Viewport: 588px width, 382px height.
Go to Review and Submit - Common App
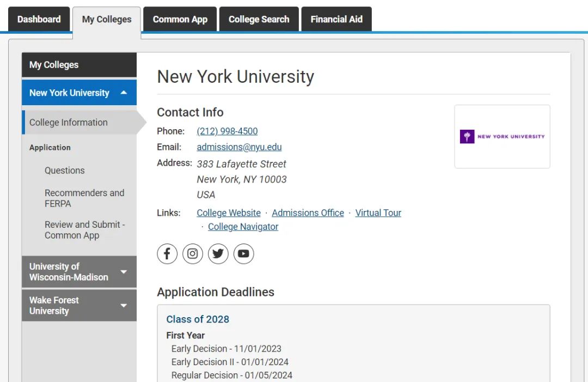pyautogui.click(x=84, y=230)
